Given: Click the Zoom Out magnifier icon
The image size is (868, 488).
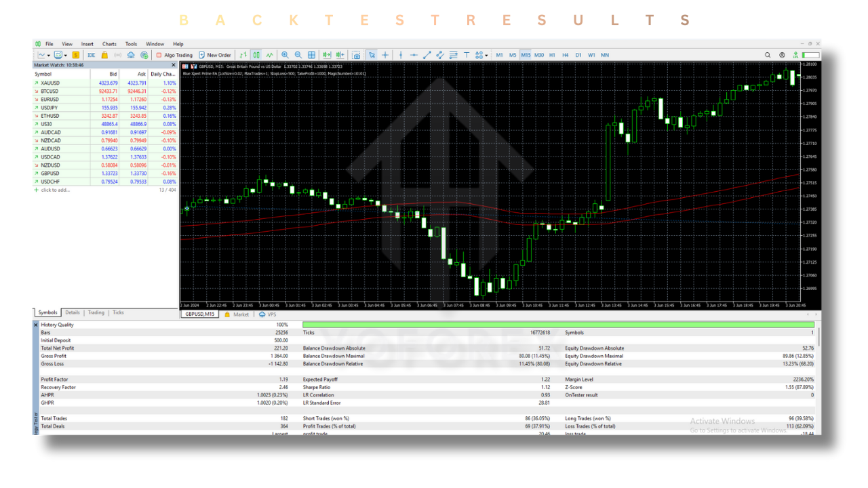Looking at the screenshot, I should (x=298, y=55).
